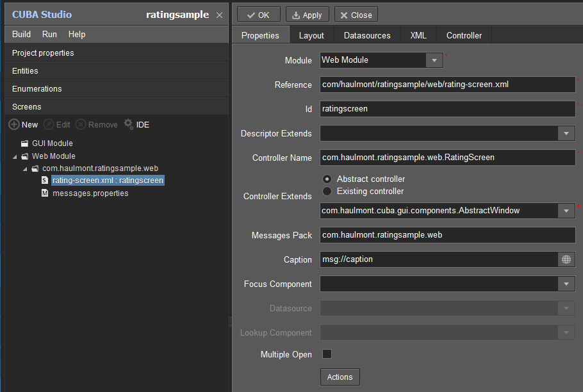Enable the Multiple Open checkbox
Screen dimensions: 583x392
(327, 354)
